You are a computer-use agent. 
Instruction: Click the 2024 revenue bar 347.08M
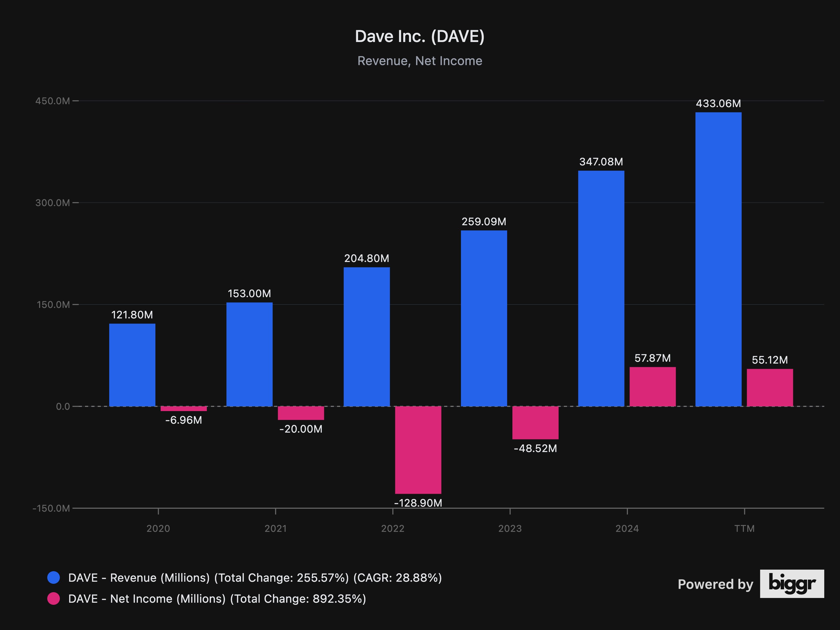[601, 288]
